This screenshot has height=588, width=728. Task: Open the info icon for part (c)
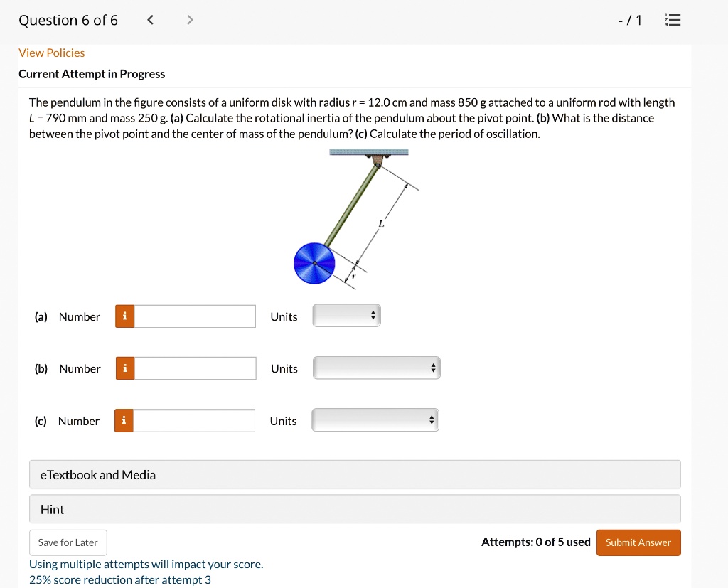(124, 420)
